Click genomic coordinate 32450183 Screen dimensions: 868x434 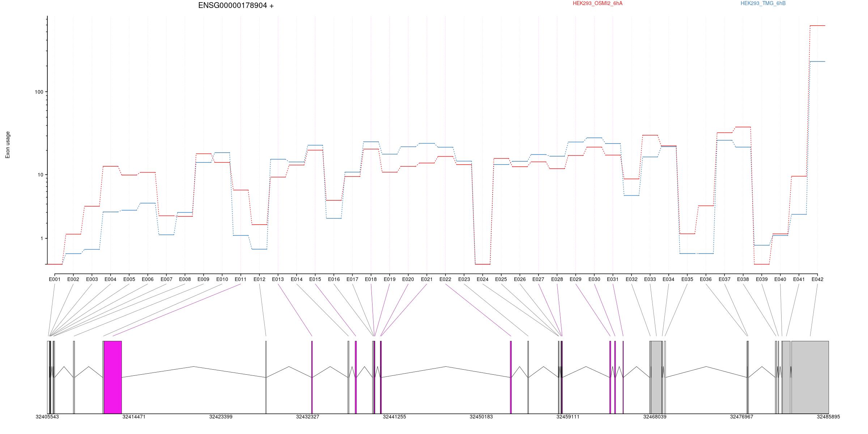[481, 417]
